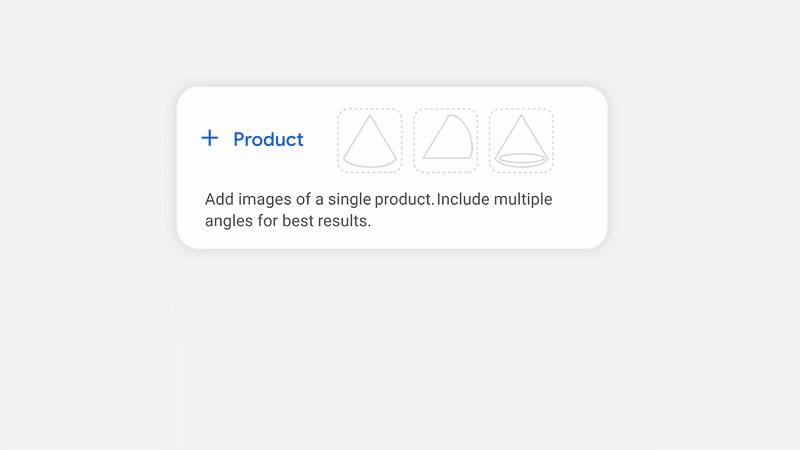Viewport: 800px width, 450px height.
Task: Select the cone placeholder with ring base
Action: (521, 140)
